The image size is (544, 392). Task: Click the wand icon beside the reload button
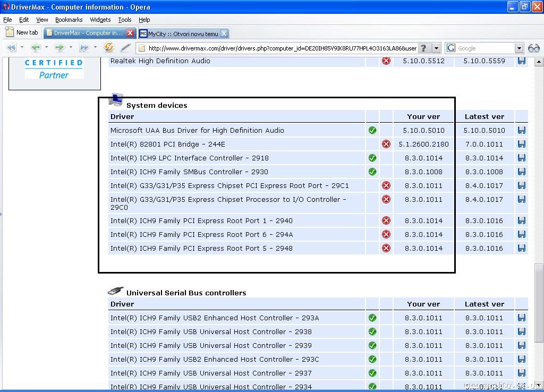tap(125, 48)
